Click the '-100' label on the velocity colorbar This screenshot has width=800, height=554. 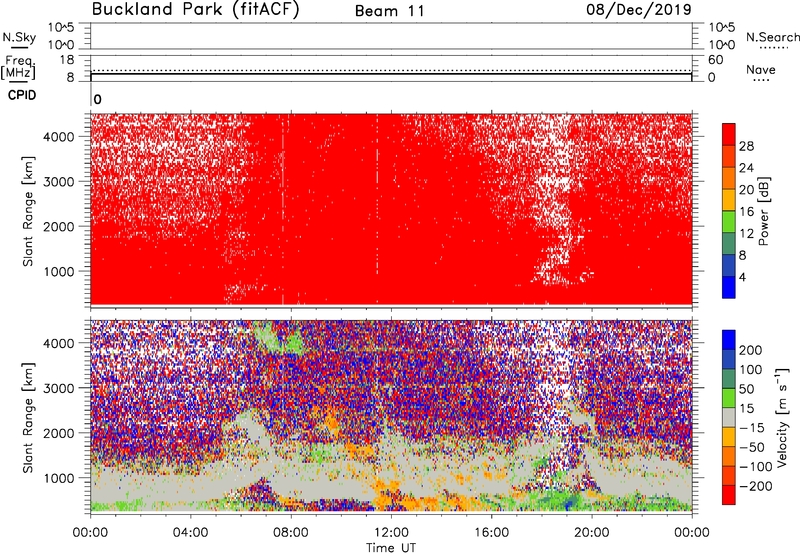[756, 467]
